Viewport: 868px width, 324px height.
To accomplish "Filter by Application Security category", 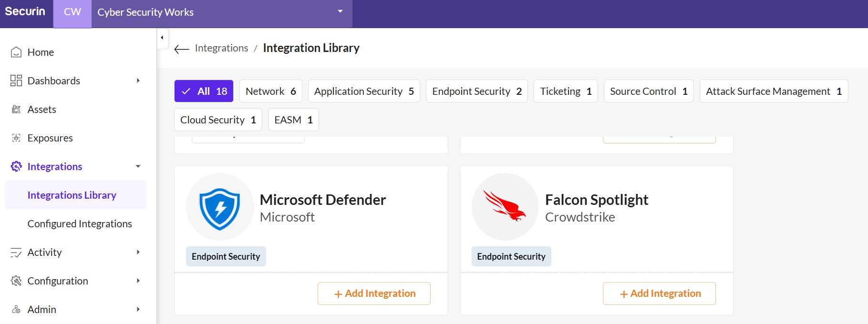I will pos(364,91).
